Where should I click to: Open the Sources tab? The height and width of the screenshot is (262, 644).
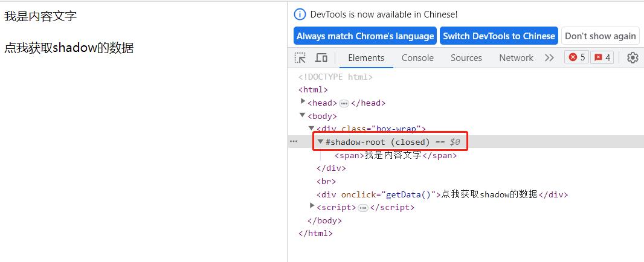click(466, 58)
